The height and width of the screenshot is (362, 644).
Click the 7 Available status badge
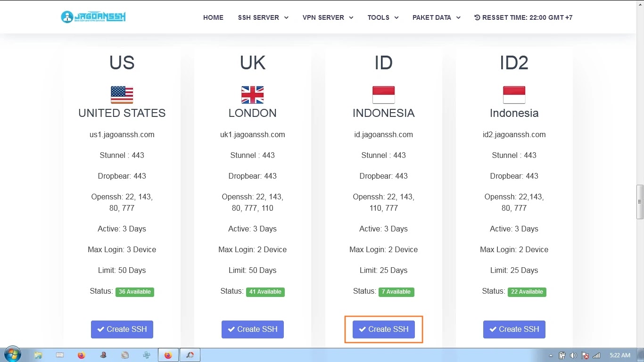click(396, 292)
